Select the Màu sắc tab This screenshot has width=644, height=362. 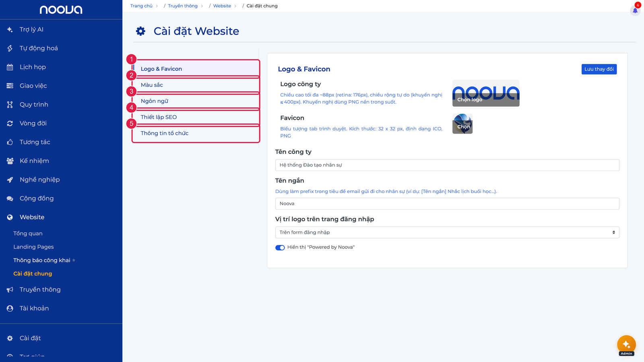tap(196, 85)
